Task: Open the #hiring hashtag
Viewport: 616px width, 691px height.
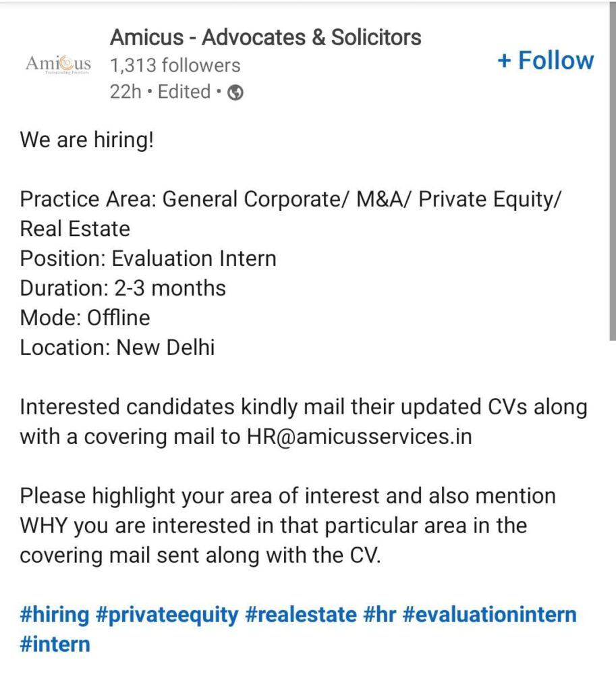Action: [x=54, y=614]
